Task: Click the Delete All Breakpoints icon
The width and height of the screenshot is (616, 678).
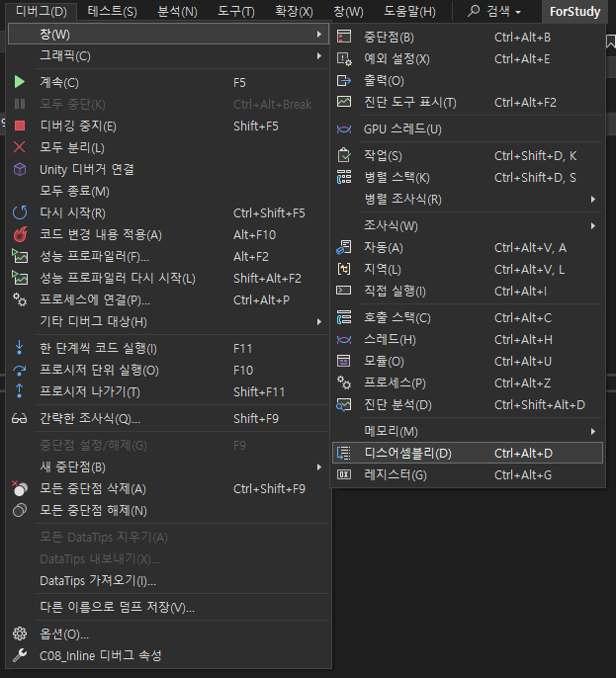Action: [20, 488]
